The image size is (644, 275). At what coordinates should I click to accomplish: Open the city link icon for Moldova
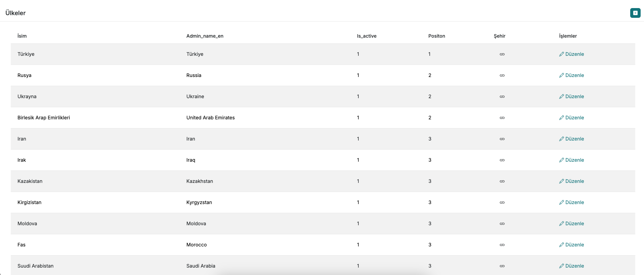coord(502,224)
